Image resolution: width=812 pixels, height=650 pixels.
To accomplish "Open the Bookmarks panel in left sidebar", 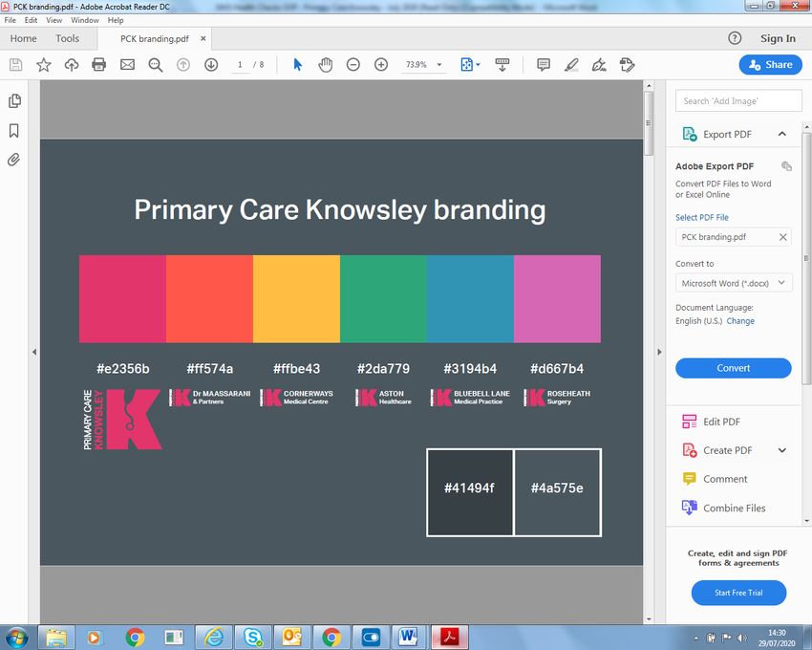I will pos(14,130).
